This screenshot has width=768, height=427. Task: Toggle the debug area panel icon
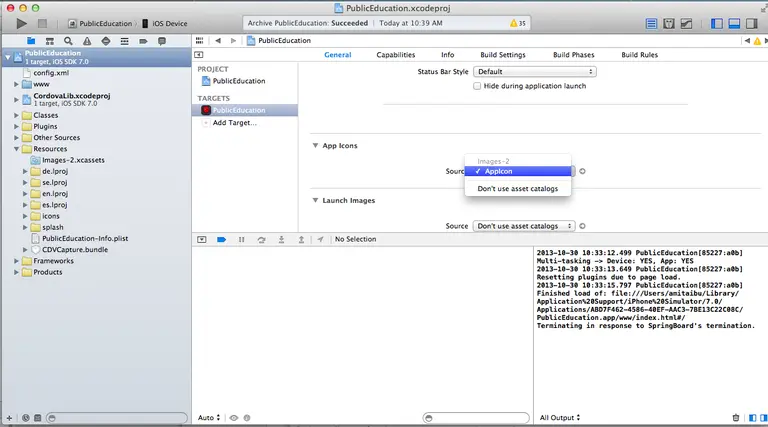[734, 24]
